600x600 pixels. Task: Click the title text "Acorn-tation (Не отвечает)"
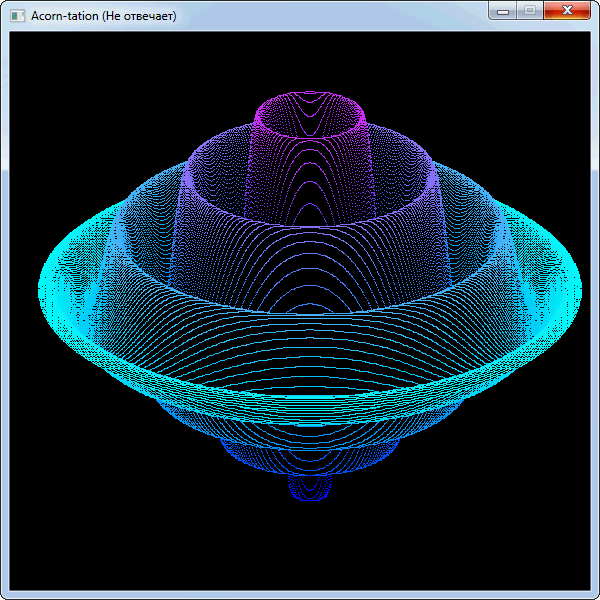(x=103, y=16)
